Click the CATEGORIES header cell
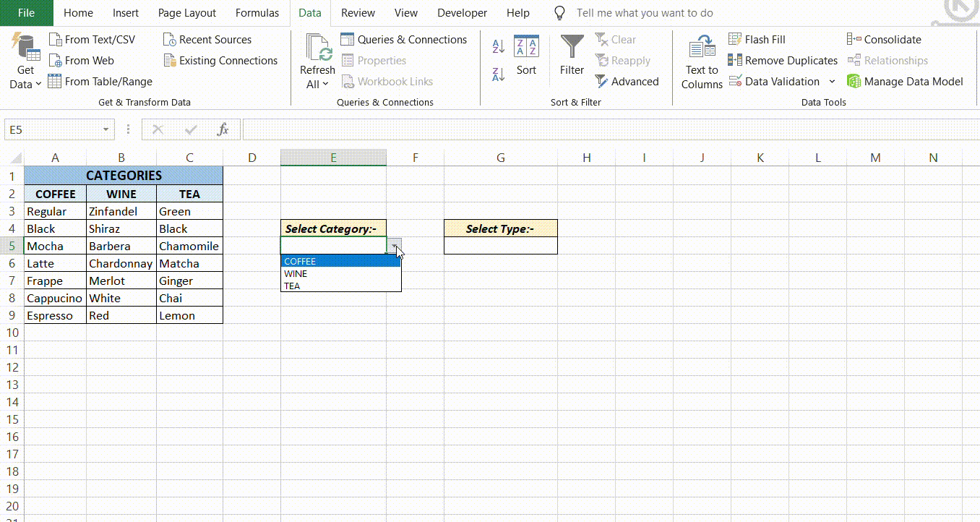Screen dimensions: 980x522 tap(124, 176)
